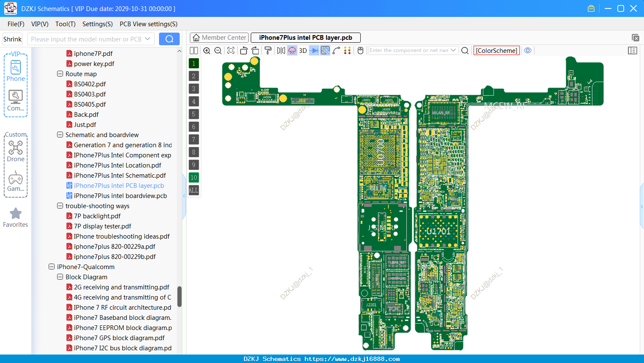Click the Shrink button

[12, 39]
